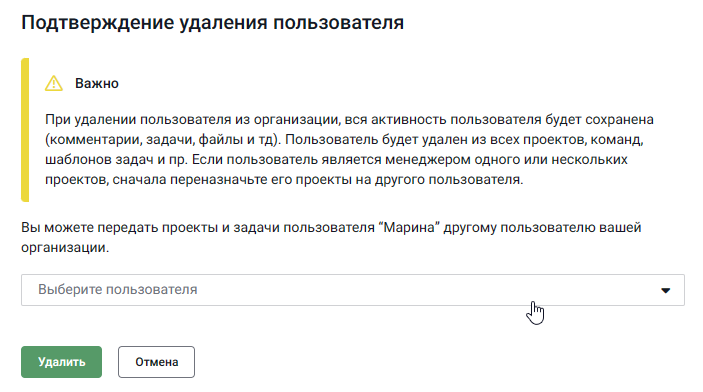Click the sentence starting Вы можете передать проекты
703x392 pixels.
tap(331, 227)
